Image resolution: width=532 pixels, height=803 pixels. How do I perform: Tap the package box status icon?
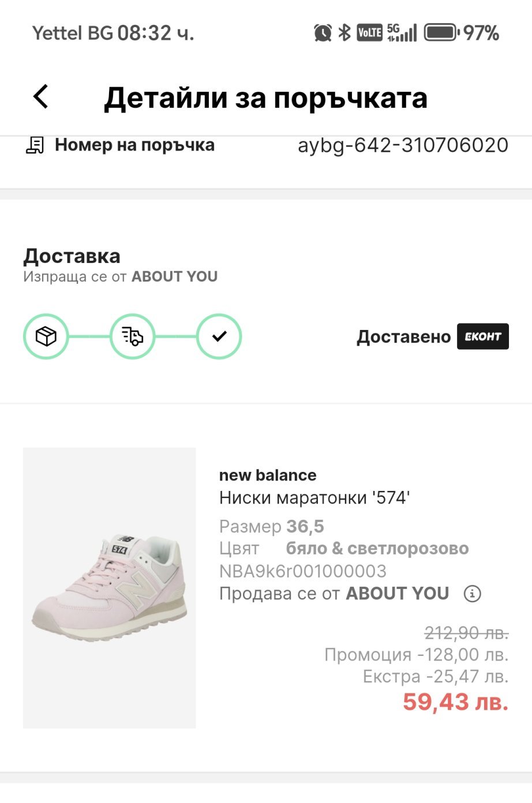coord(46,336)
